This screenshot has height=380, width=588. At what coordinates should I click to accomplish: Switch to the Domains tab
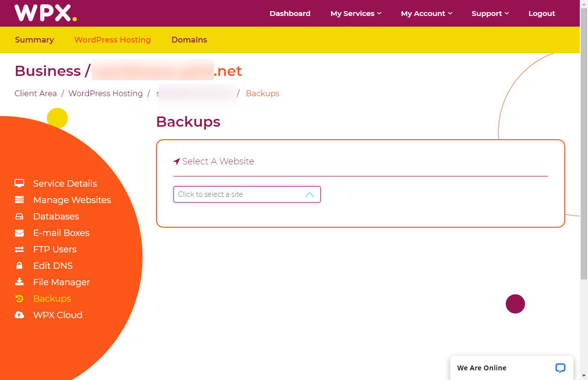point(189,40)
